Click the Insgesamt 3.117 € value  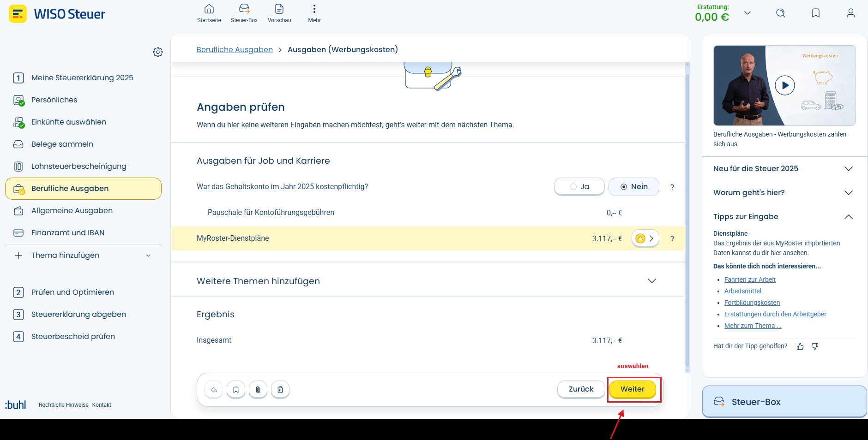point(607,340)
